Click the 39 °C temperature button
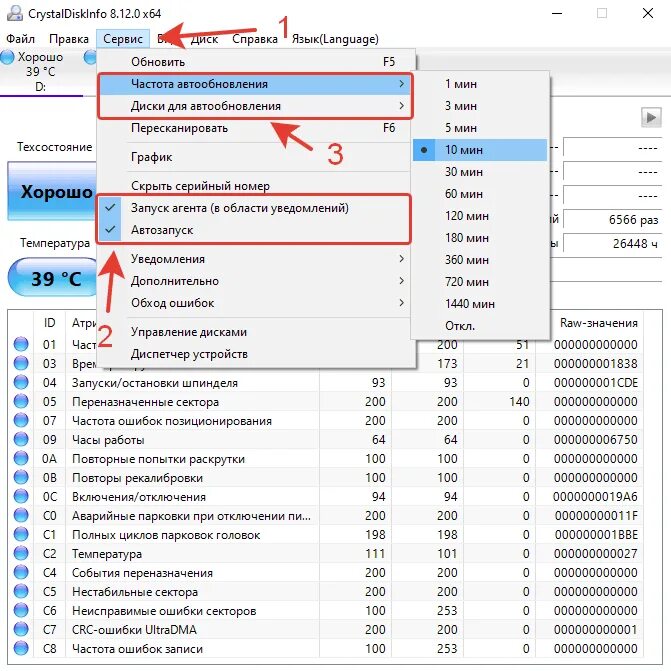 (52, 278)
